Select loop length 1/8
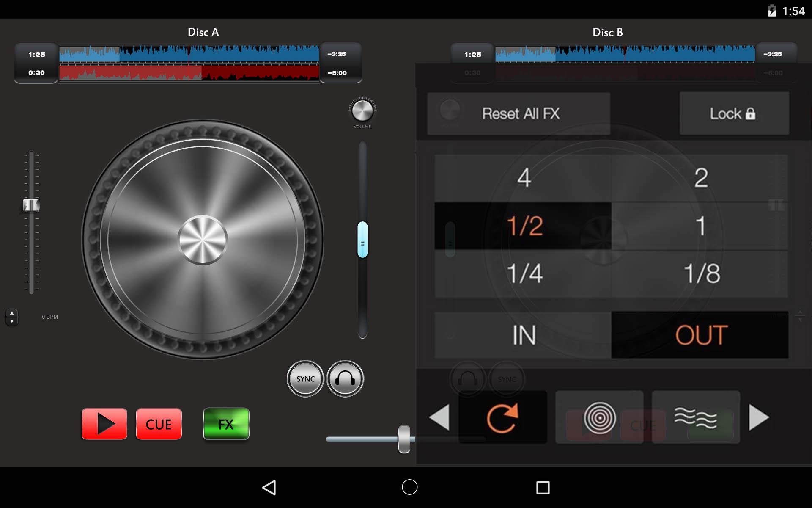Image resolution: width=812 pixels, height=508 pixels. pos(700,274)
